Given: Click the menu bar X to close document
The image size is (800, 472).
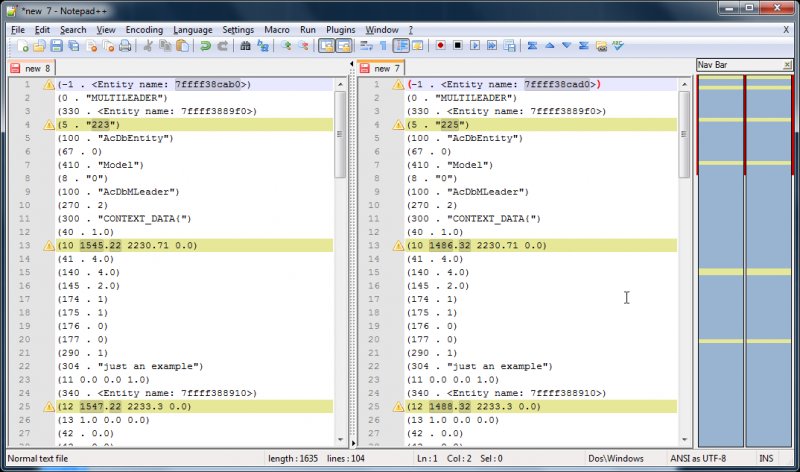Looking at the screenshot, I should tap(786, 30).
